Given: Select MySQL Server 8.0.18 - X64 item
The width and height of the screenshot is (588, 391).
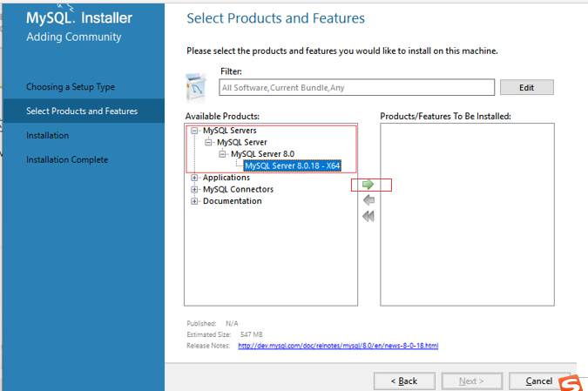Looking at the screenshot, I should [x=292, y=165].
